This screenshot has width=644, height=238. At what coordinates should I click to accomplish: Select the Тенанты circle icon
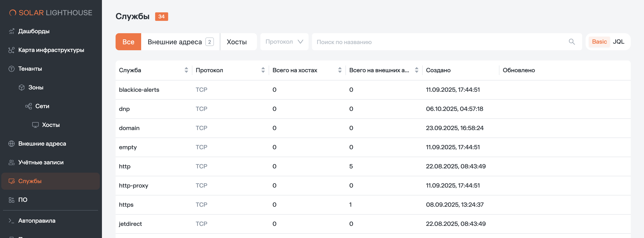pos(12,69)
